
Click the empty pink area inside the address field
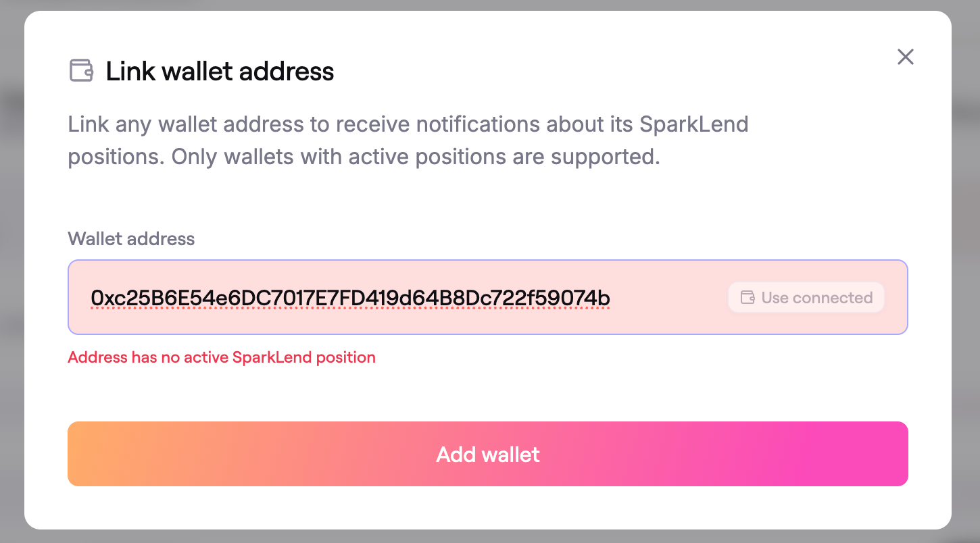[669, 298]
